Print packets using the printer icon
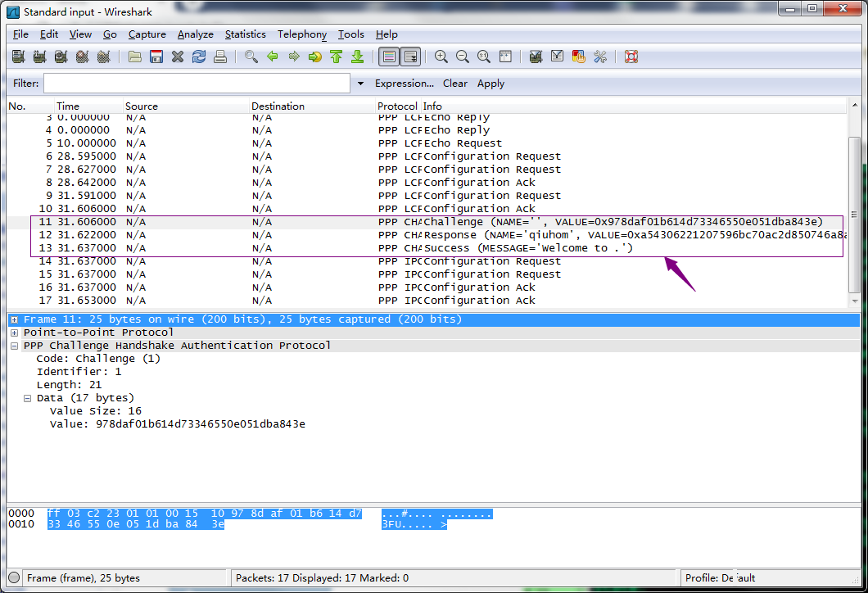Image resolution: width=868 pixels, height=593 pixels. coord(220,57)
